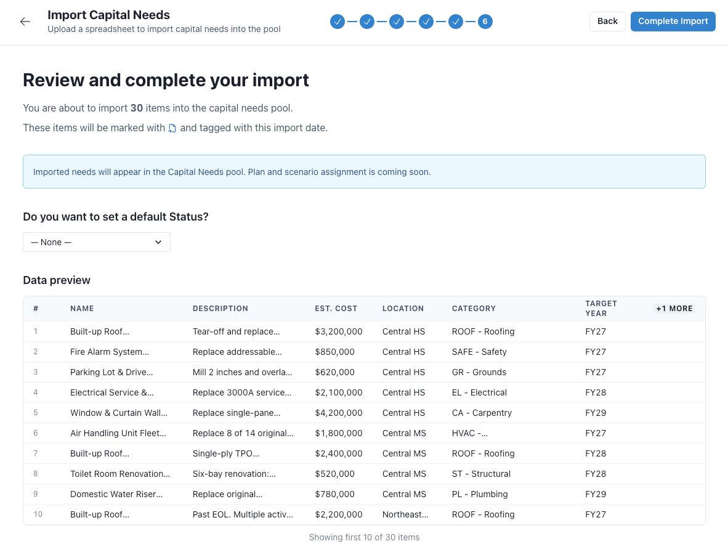728x560 pixels.
Task: Click the +1 MORE columns badge
Action: pyautogui.click(x=674, y=308)
